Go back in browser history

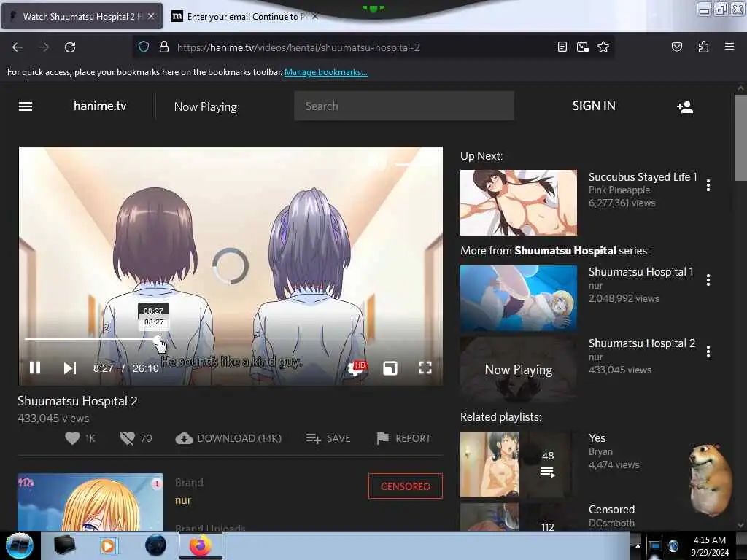pyautogui.click(x=18, y=47)
